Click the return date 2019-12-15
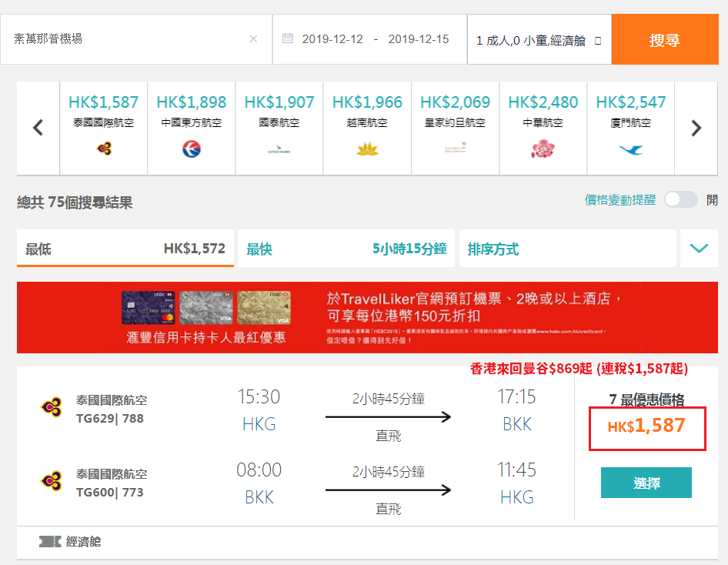Image resolution: width=728 pixels, height=565 pixels. [x=419, y=39]
